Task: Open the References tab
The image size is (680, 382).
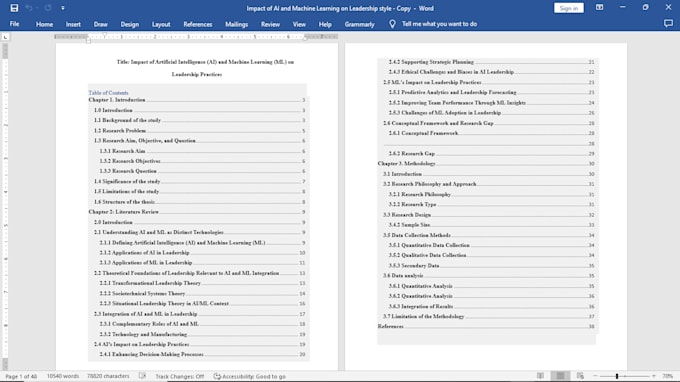Action: (x=198, y=24)
